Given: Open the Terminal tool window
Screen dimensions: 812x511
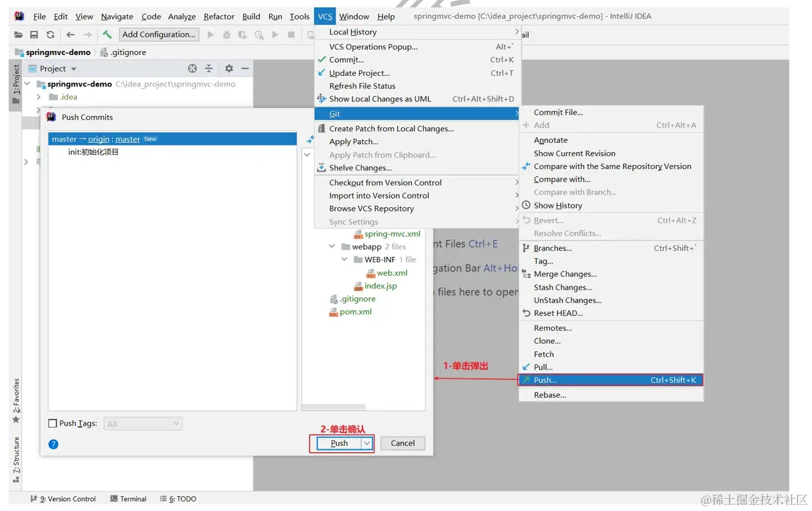Looking at the screenshot, I should (128, 499).
